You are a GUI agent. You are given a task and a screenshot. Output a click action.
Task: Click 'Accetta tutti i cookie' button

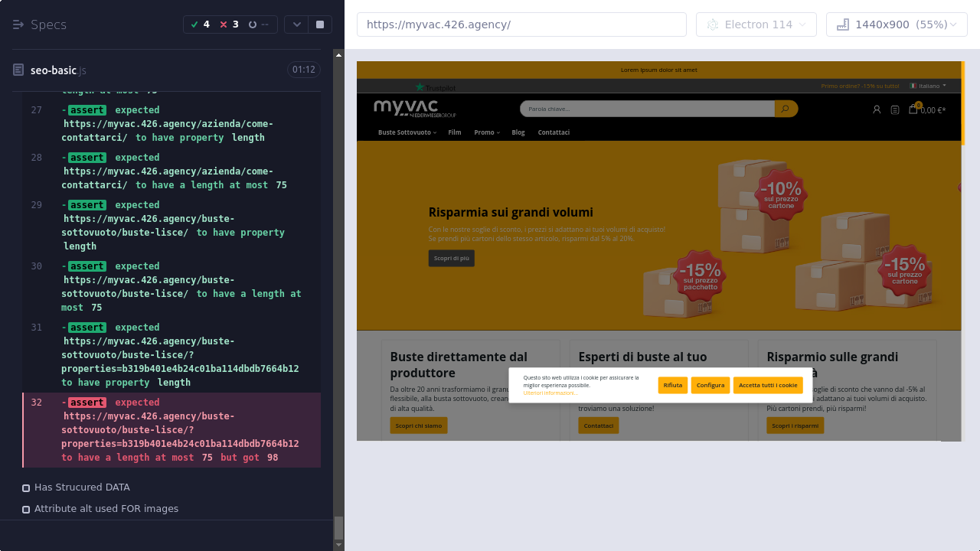767,385
